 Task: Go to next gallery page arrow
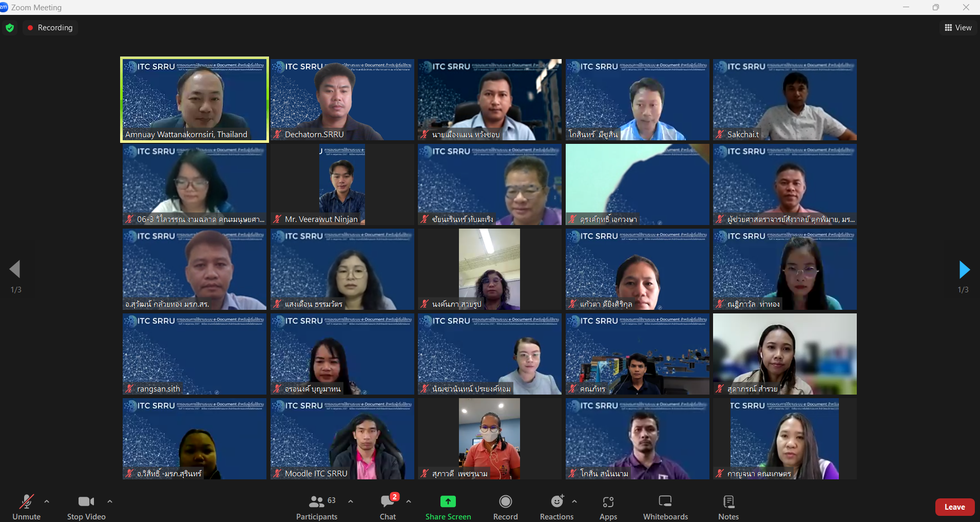tap(964, 269)
